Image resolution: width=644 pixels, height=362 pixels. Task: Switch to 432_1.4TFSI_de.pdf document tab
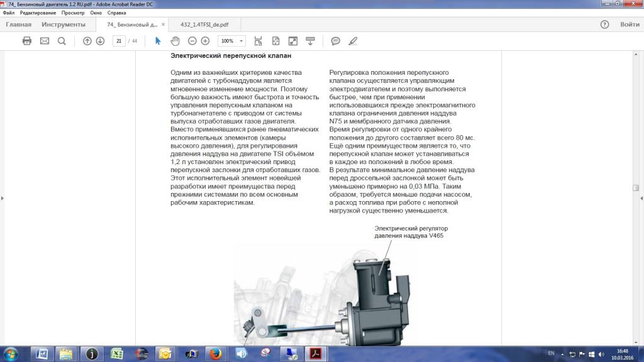pyautogui.click(x=204, y=25)
